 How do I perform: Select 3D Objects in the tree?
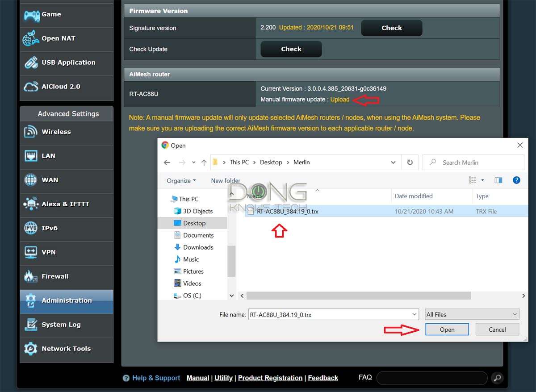[x=193, y=211]
